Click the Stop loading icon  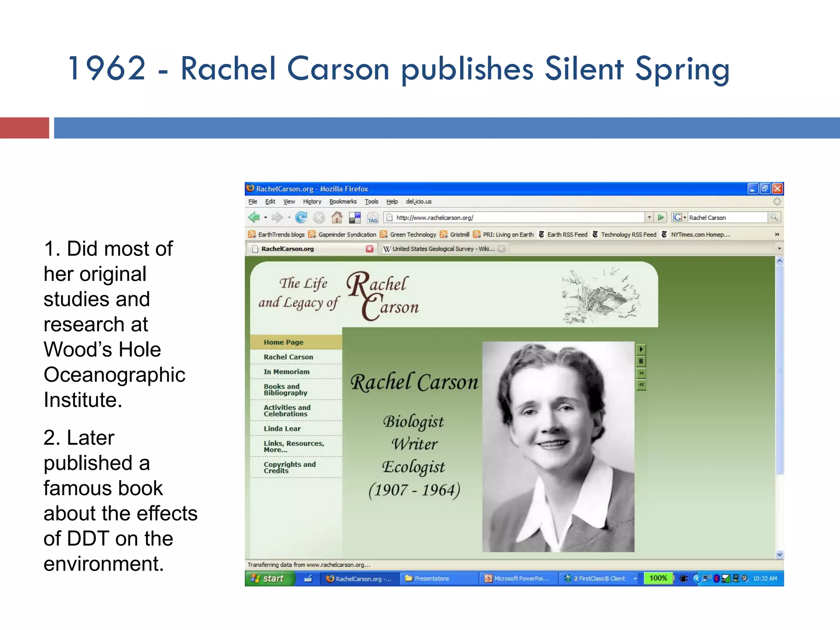[319, 217]
